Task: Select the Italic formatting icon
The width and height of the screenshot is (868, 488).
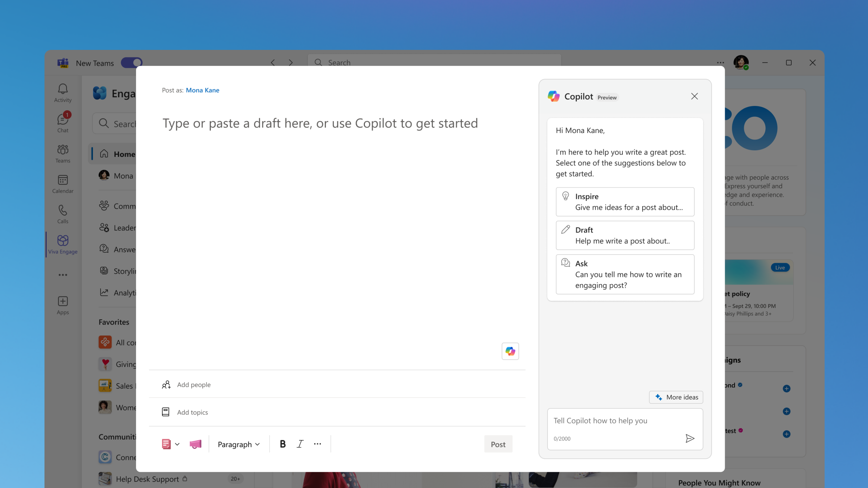Action: pyautogui.click(x=301, y=444)
